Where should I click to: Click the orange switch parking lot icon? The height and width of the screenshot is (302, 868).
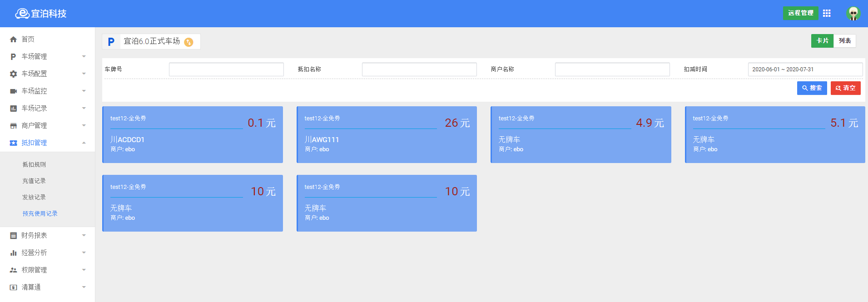pyautogui.click(x=188, y=42)
